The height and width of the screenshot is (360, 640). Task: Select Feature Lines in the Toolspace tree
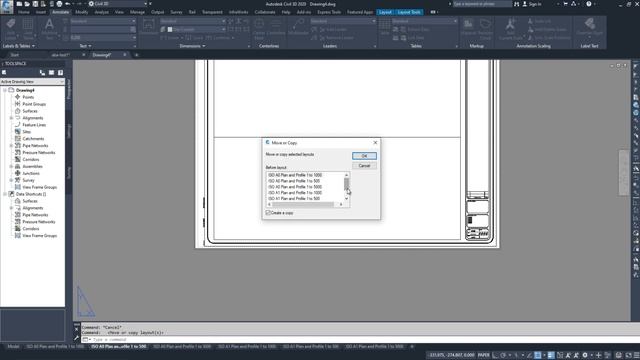(x=34, y=125)
